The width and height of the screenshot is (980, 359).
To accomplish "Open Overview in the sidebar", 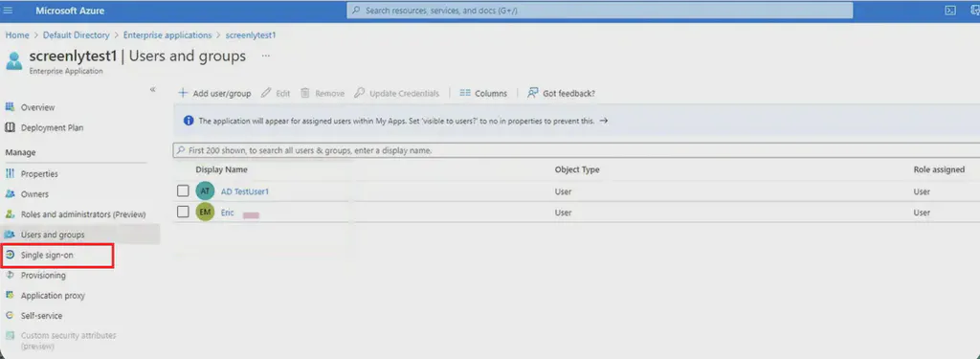I will [37, 107].
